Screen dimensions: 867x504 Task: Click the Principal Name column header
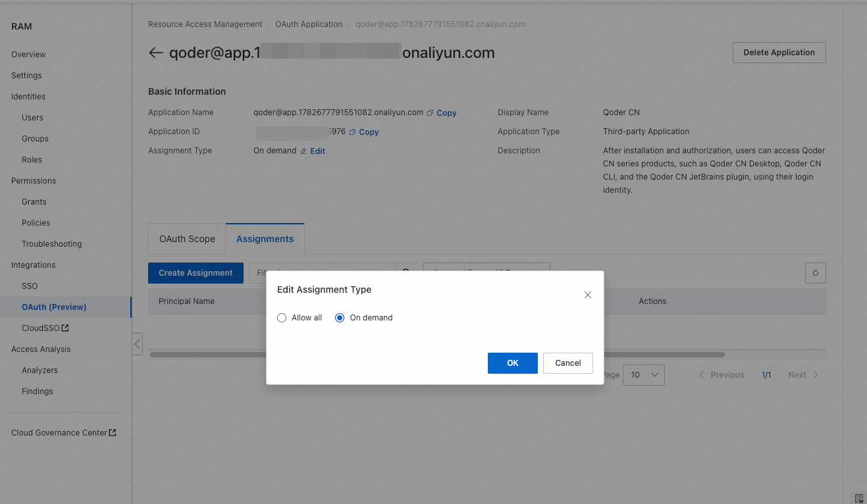186,301
